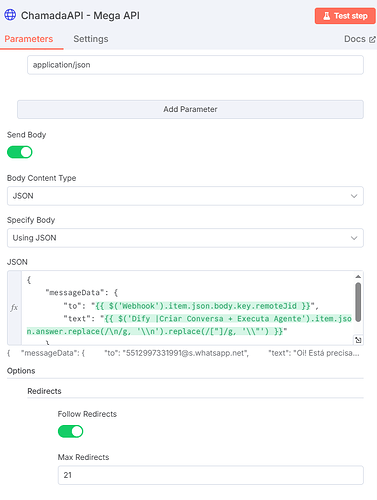
Task: Click the JSON preview text with whatsapp.net
Action: pos(183,353)
